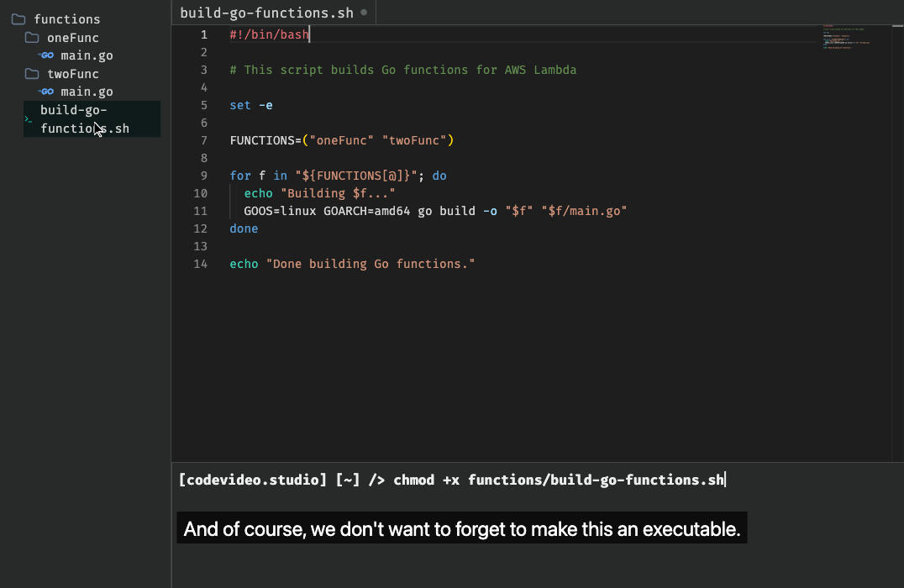Collapse the twoFunc folder
The image size is (904, 588).
[x=72, y=74]
